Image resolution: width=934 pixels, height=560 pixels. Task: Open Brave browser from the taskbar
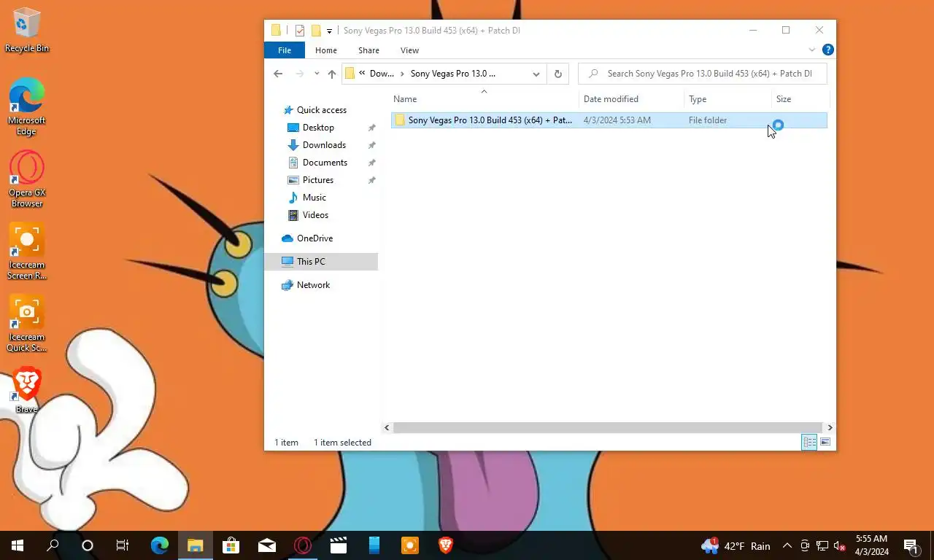click(x=446, y=545)
